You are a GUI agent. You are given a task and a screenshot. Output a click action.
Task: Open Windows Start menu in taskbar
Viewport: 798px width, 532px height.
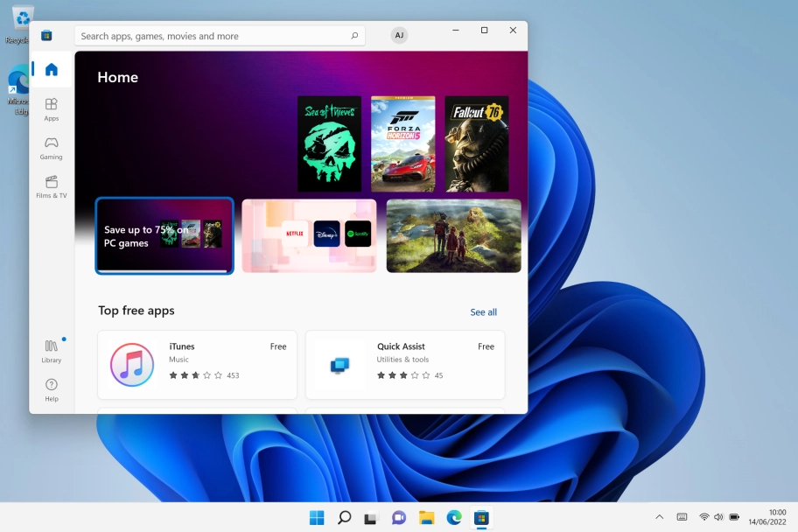pyautogui.click(x=317, y=518)
